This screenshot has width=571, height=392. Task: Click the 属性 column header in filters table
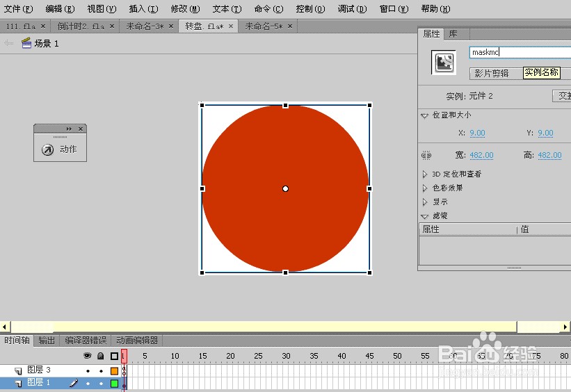coord(468,229)
